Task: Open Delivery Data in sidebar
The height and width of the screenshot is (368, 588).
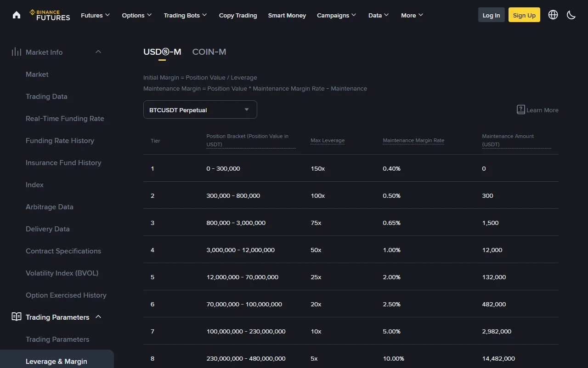Action: (x=48, y=229)
